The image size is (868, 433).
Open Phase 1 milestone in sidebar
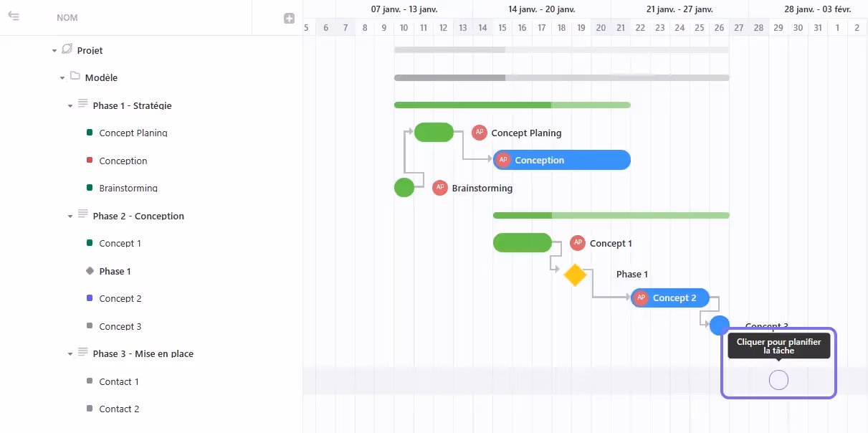[x=115, y=272]
